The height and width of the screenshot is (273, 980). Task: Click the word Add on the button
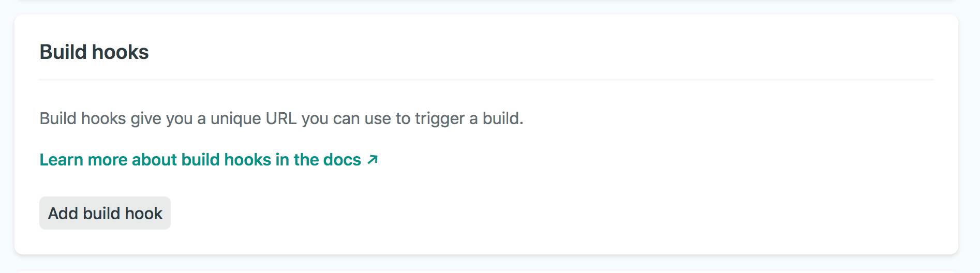(x=63, y=213)
